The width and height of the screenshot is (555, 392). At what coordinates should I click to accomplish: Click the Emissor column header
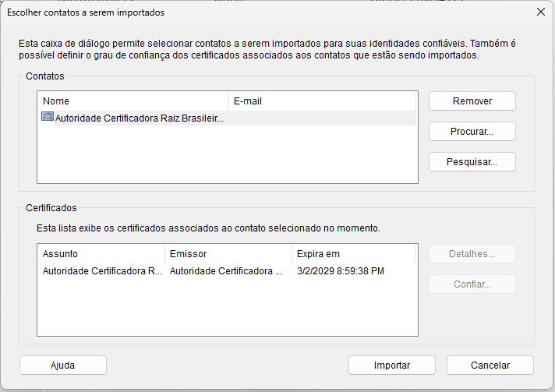[228, 253]
